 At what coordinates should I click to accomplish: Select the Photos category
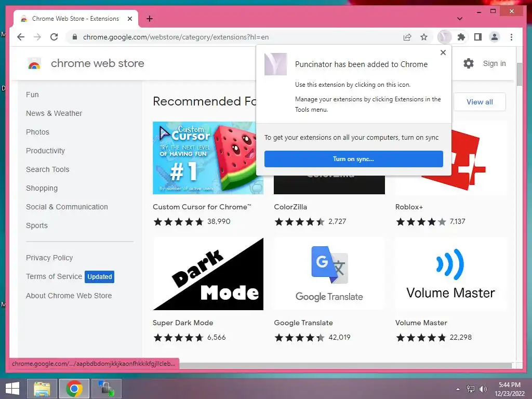click(37, 132)
